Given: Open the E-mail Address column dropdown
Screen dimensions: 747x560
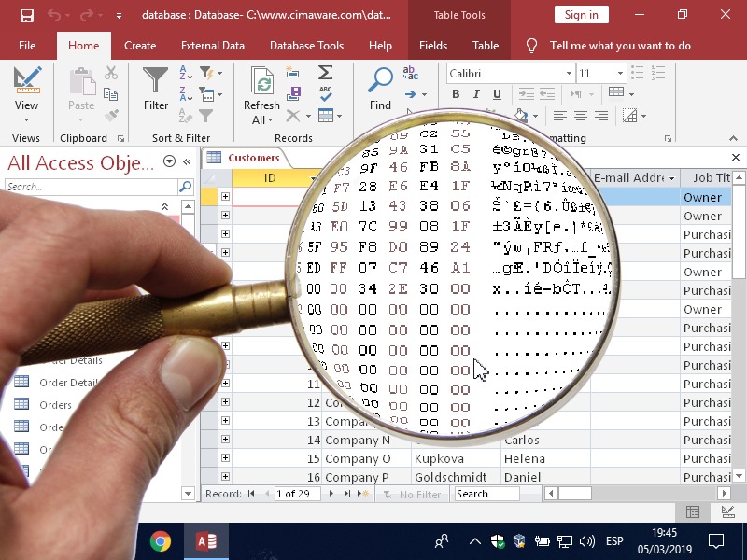Looking at the screenshot, I should [x=671, y=178].
